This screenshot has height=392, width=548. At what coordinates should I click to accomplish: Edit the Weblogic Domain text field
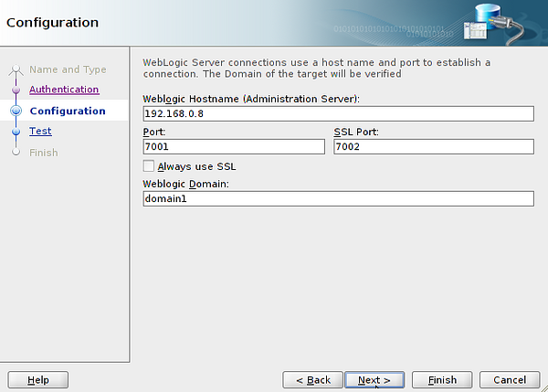pos(338,198)
